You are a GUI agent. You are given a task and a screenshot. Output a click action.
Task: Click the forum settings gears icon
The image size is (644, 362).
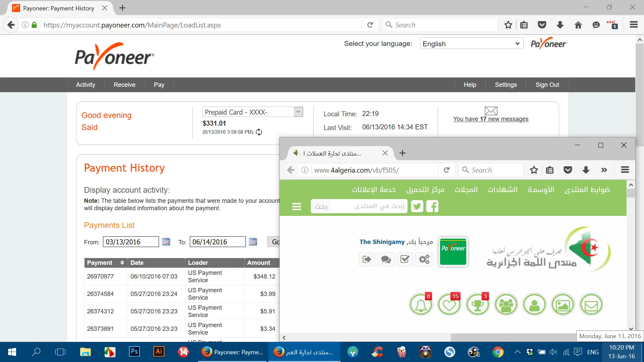click(424, 259)
